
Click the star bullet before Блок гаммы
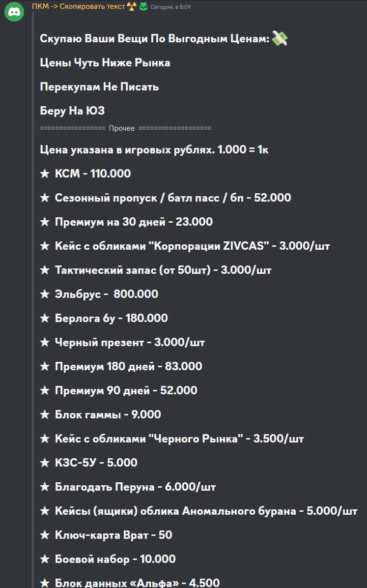click(x=45, y=414)
